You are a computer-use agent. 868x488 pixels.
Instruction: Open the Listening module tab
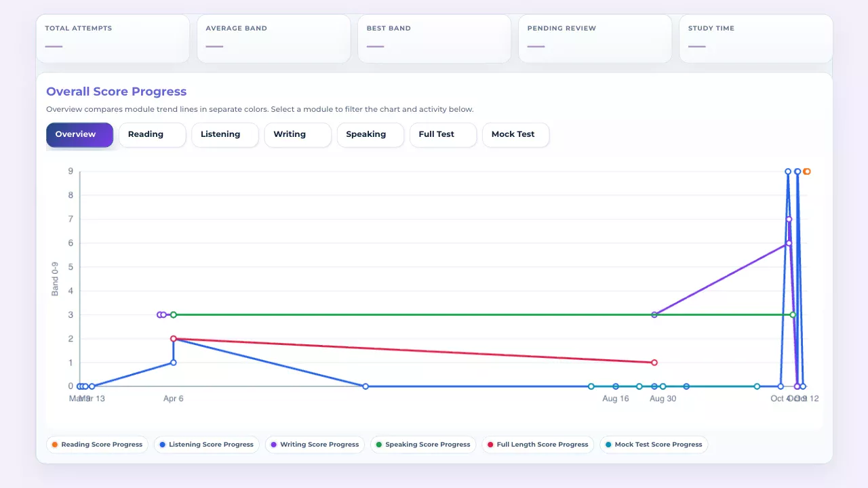click(225, 135)
